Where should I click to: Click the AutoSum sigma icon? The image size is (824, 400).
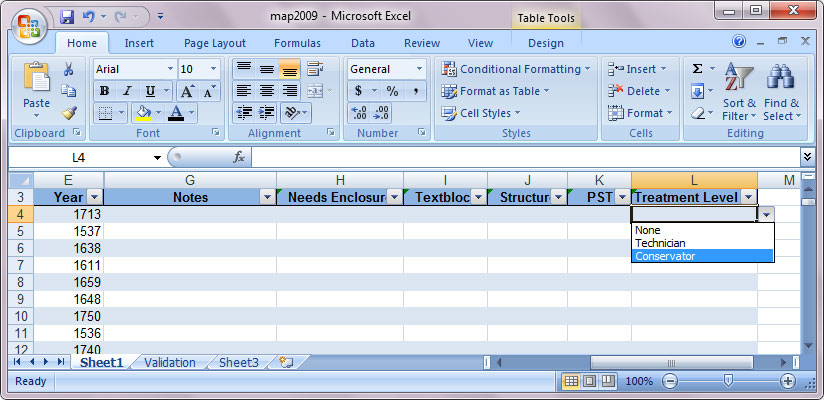[x=697, y=69]
